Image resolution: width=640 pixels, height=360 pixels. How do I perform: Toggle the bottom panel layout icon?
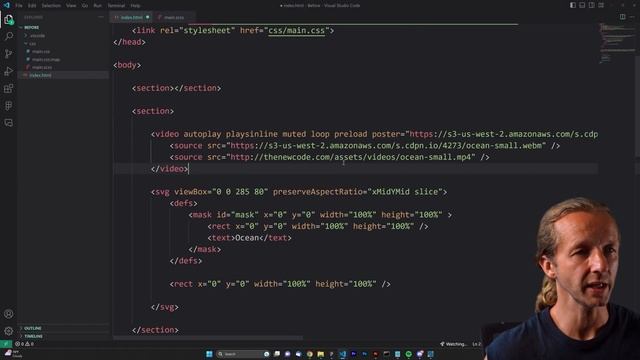pos(582,5)
